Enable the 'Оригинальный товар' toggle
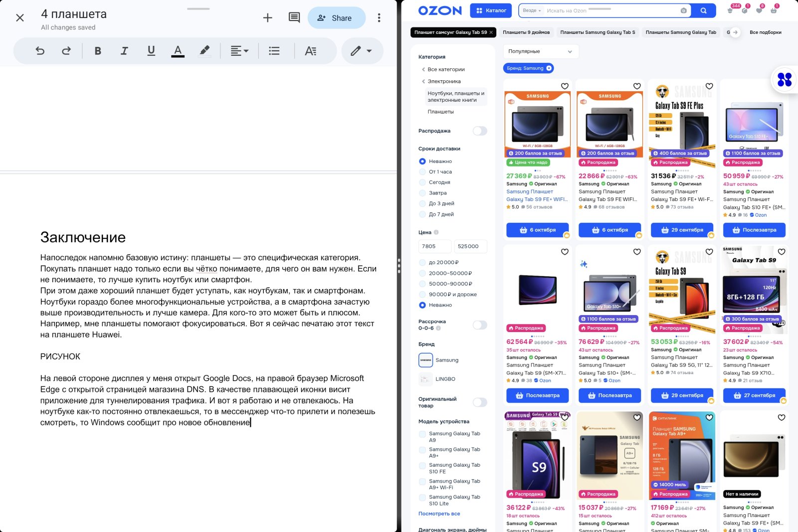The image size is (798, 532). point(480,402)
